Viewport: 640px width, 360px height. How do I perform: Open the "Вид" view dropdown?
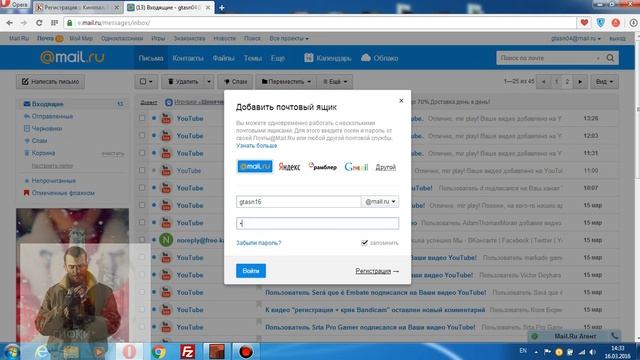[x=604, y=82]
